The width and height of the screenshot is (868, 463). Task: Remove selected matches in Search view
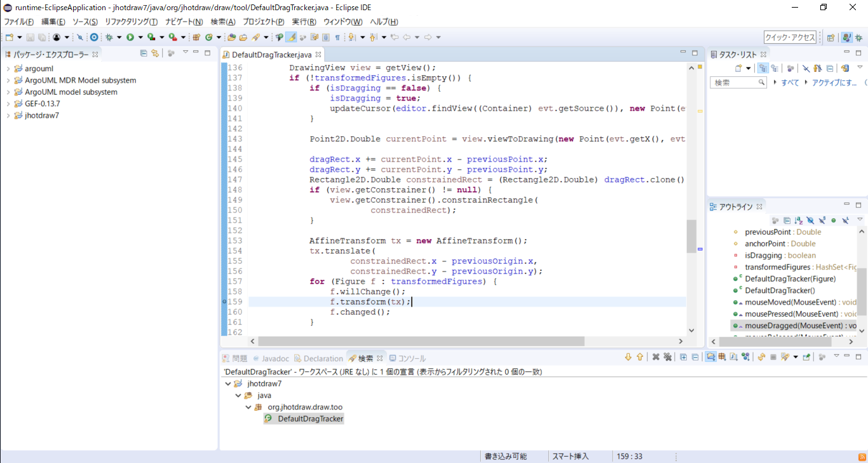(656, 357)
